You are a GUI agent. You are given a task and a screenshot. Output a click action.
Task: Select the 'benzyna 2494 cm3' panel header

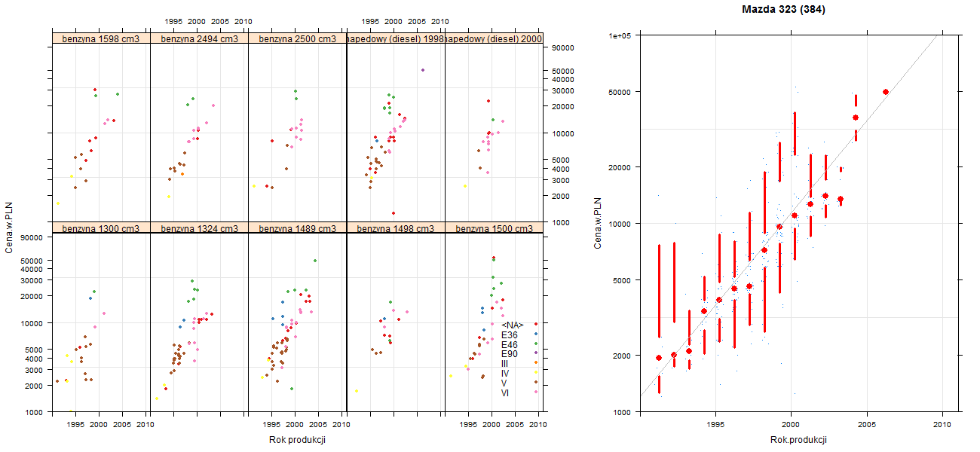pyautogui.click(x=199, y=38)
